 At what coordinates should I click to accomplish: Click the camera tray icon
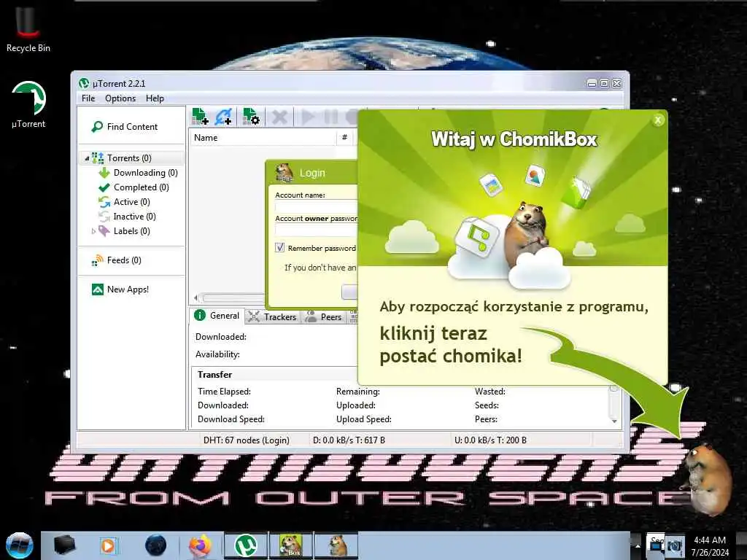[673, 545]
